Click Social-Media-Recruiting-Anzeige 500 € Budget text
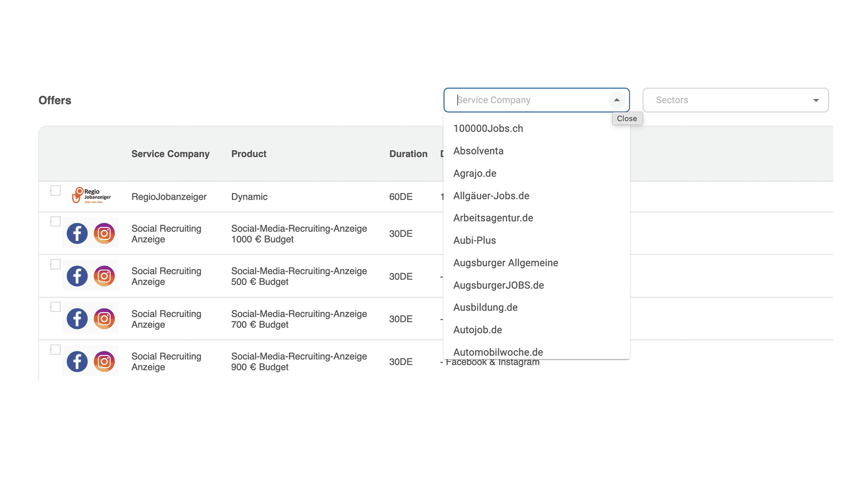868x488 pixels. (x=299, y=276)
